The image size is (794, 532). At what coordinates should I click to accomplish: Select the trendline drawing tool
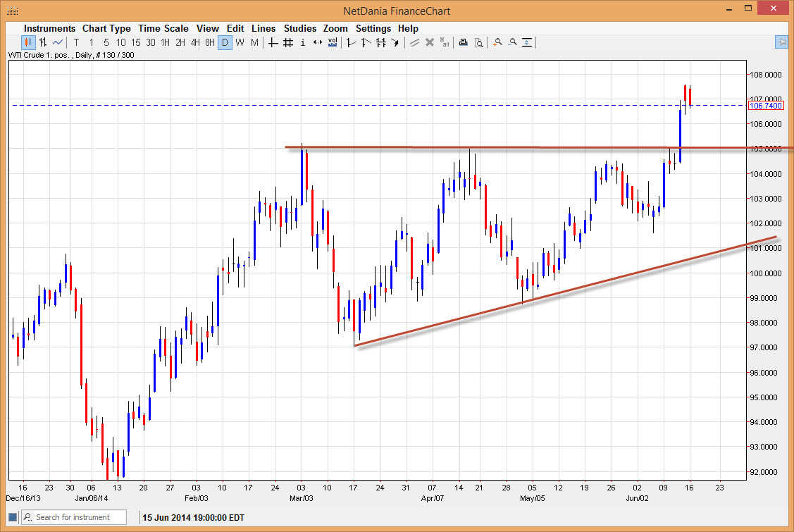point(350,42)
